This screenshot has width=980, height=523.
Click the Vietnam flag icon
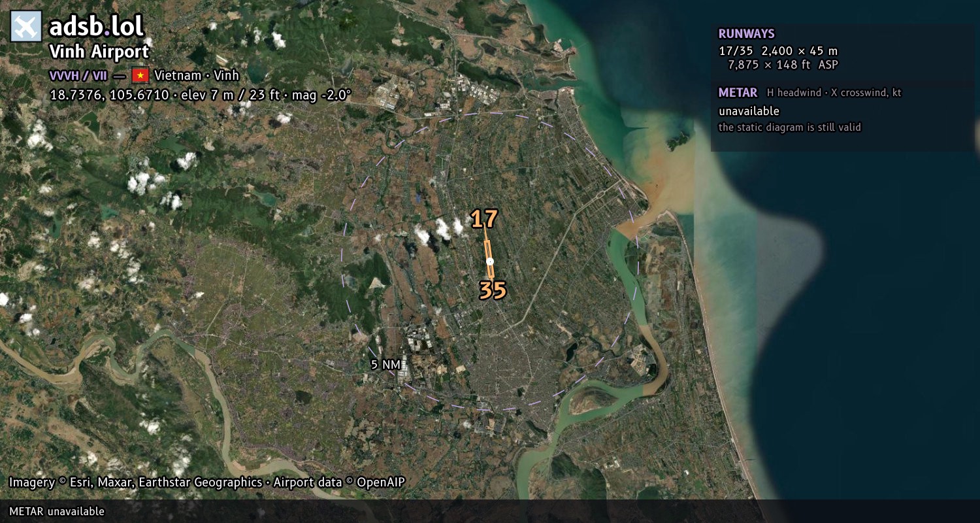pyautogui.click(x=140, y=75)
